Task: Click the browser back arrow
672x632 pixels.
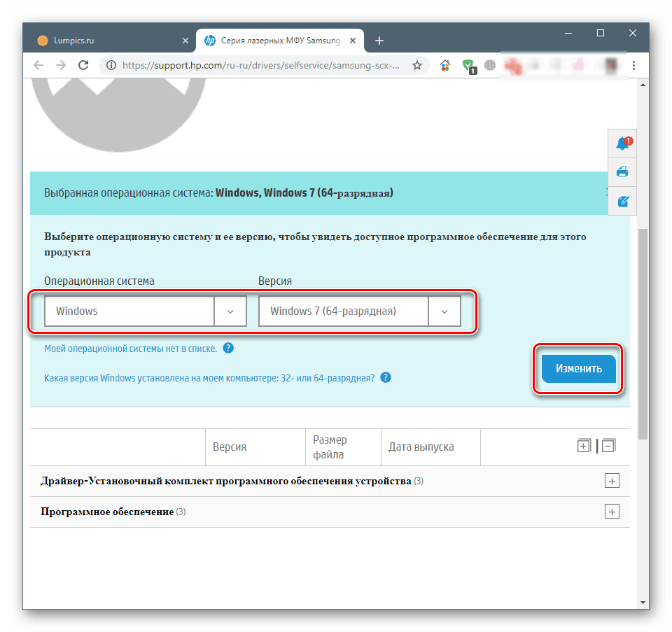Action: [x=38, y=65]
